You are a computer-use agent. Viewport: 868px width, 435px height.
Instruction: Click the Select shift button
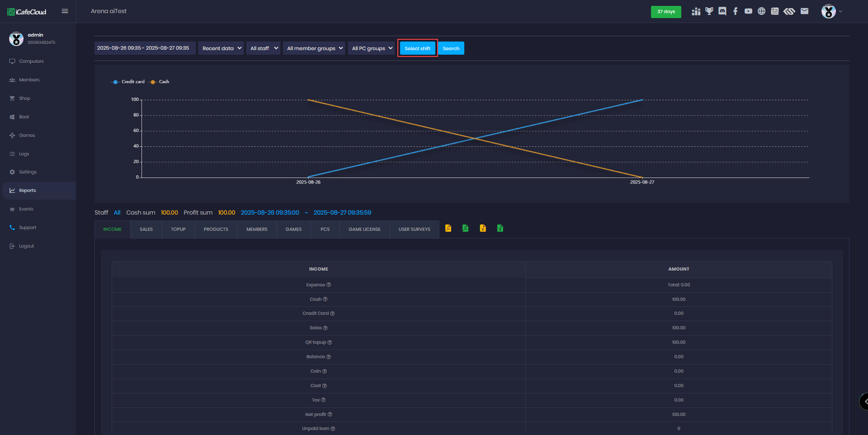point(417,48)
